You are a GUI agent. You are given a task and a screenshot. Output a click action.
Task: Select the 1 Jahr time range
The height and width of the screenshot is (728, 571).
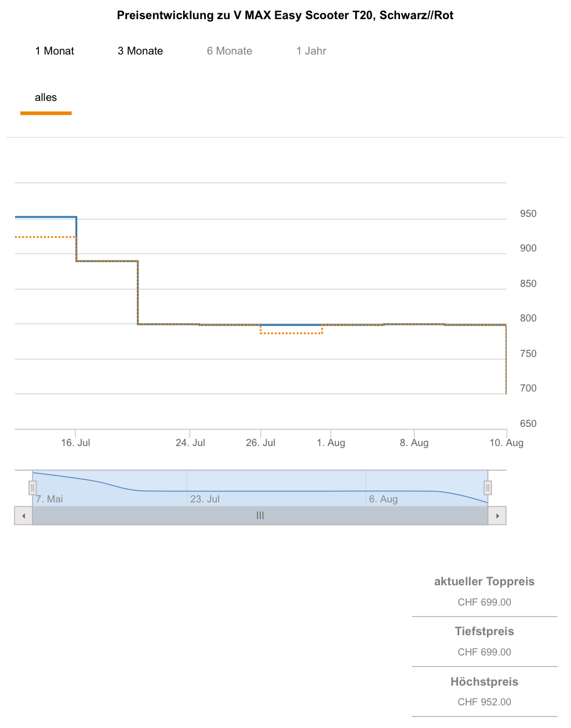pos(311,51)
